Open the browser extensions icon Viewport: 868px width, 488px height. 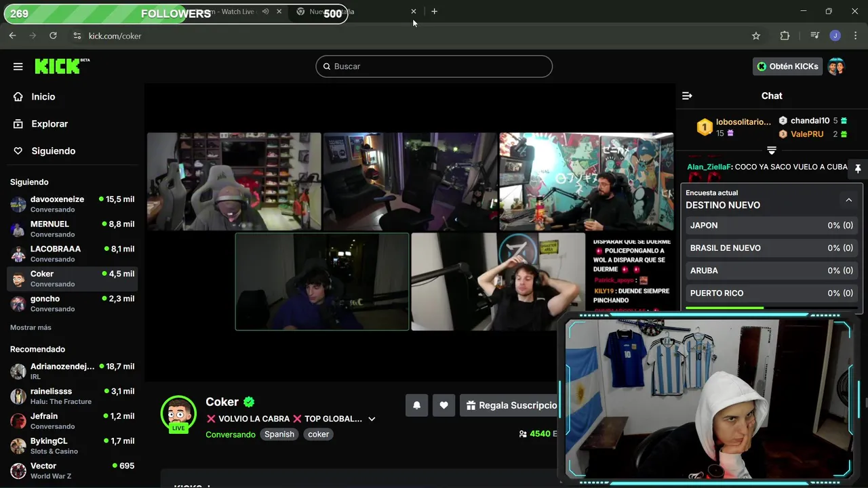tap(785, 36)
